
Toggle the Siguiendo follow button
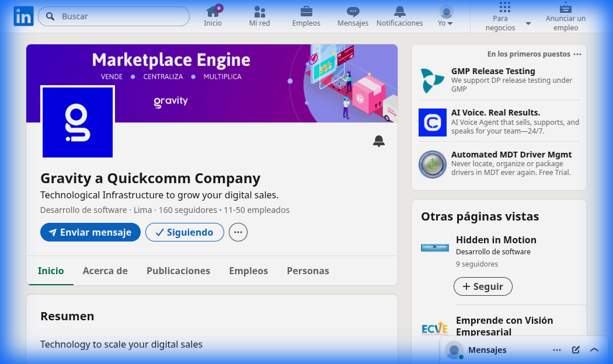pyautogui.click(x=184, y=232)
